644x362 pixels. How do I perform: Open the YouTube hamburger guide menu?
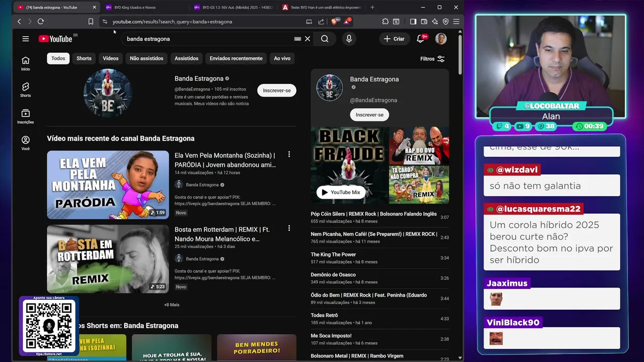point(26,39)
